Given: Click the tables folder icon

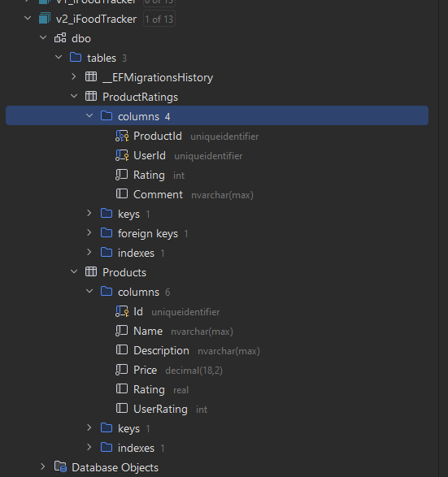Looking at the screenshot, I should [76, 58].
